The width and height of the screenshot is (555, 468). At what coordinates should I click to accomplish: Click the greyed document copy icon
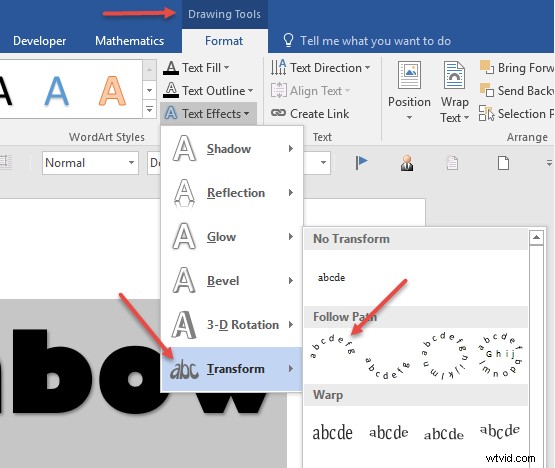point(452,163)
